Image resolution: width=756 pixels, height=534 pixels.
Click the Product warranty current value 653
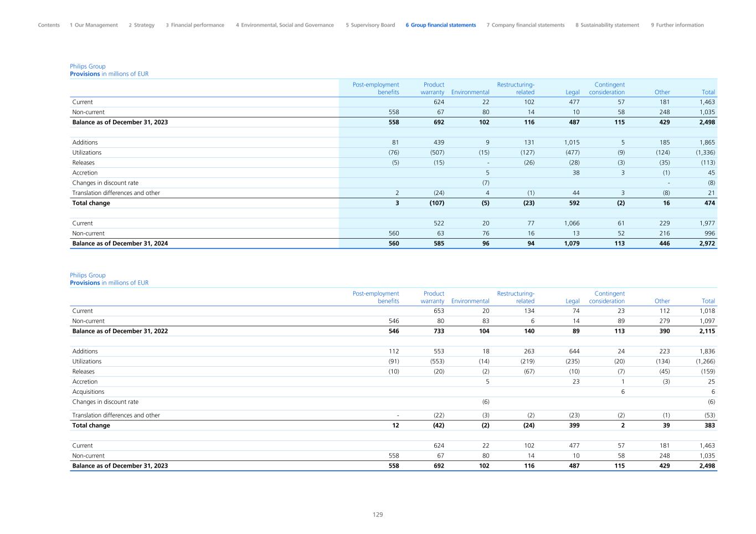coord(439,311)
